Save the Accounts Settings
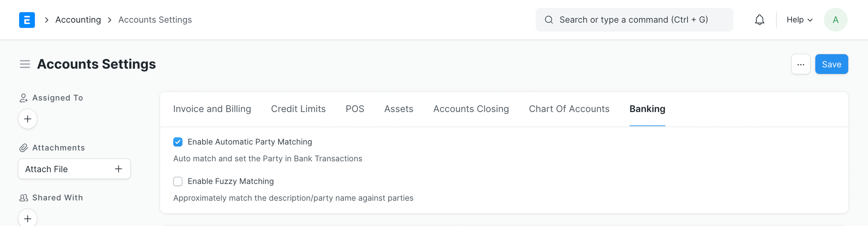Image resolution: width=868 pixels, height=226 pixels. [x=831, y=64]
